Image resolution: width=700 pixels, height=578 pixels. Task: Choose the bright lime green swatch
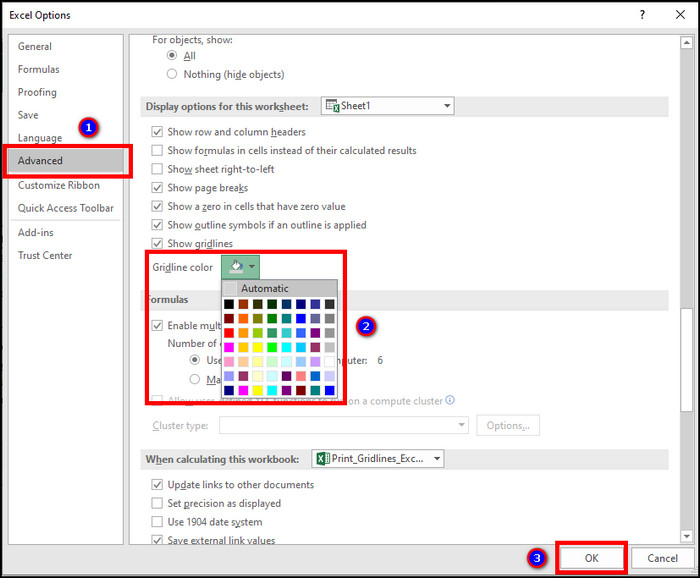[x=272, y=347]
